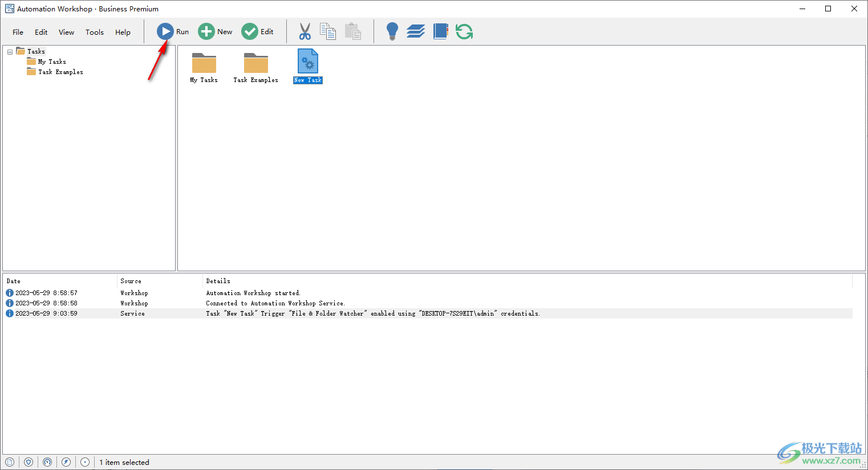Collapse the Tasks tree node
868x470 pixels.
pyautogui.click(x=10, y=52)
